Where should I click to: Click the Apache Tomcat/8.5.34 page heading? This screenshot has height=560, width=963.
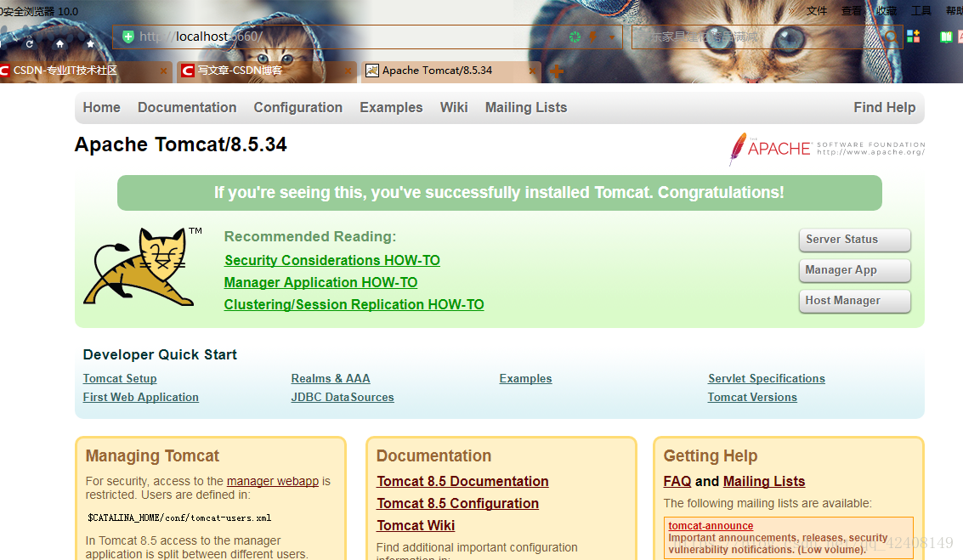pyautogui.click(x=180, y=144)
